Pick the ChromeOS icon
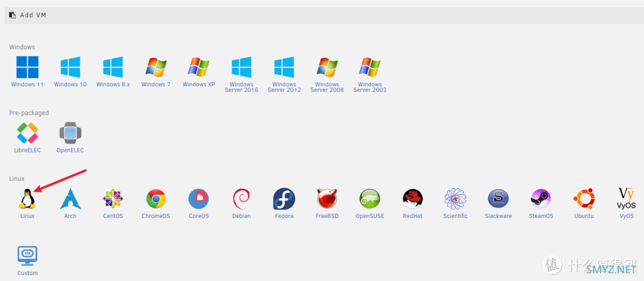This screenshot has height=281, width=644. point(156,199)
